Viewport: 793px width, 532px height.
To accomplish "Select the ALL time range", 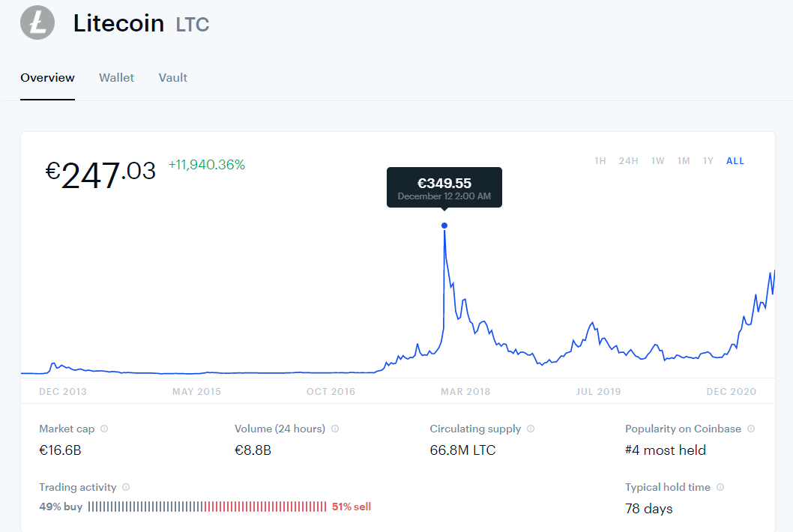I will [735, 161].
